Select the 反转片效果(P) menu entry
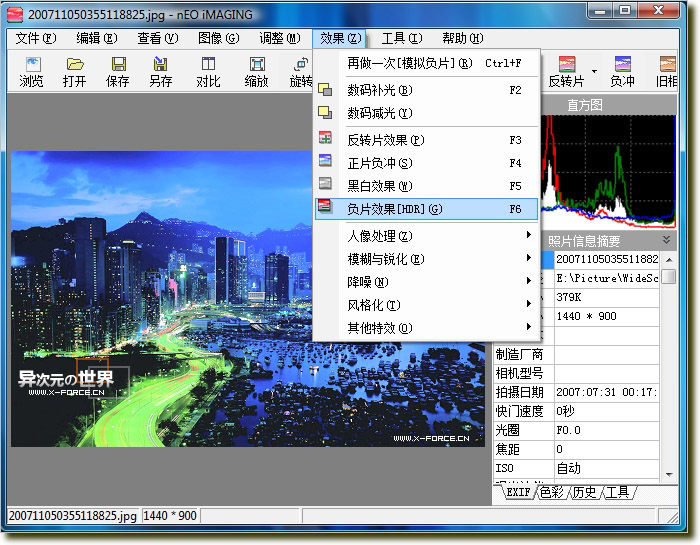The height and width of the screenshot is (545, 700). coord(427,140)
